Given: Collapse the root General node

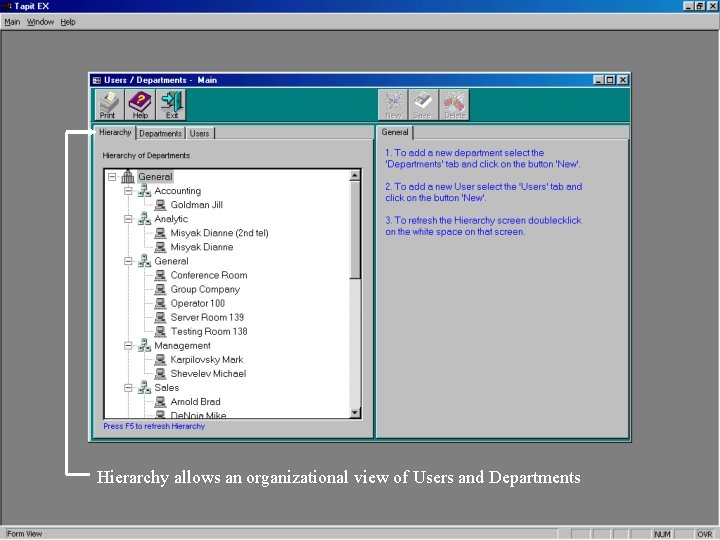Looking at the screenshot, I should [x=112, y=176].
